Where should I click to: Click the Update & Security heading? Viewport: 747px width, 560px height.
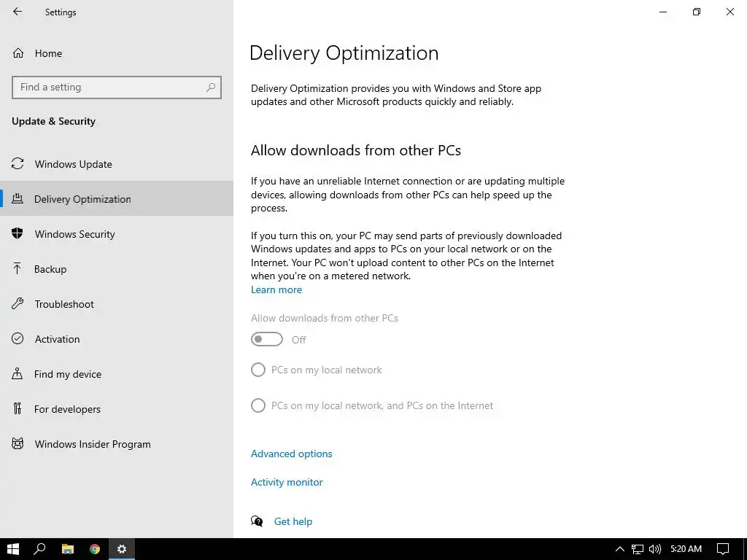pos(53,121)
